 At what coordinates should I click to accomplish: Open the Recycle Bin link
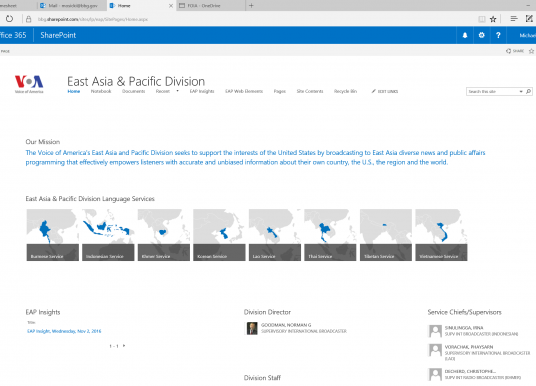click(x=345, y=91)
